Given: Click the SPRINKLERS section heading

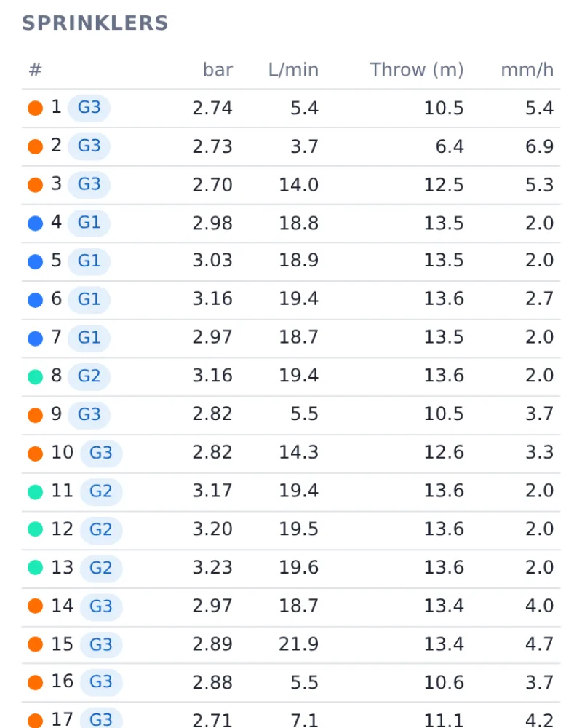Looking at the screenshot, I should 95,23.
